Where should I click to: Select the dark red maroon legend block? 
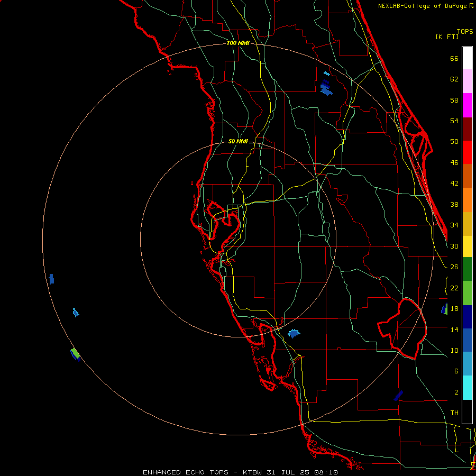pyautogui.click(x=467, y=129)
